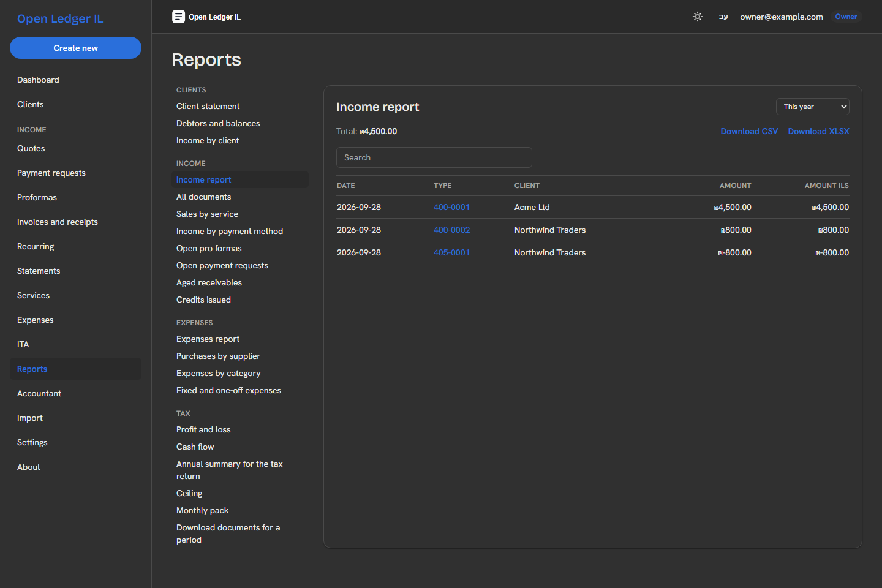Click the Open Ledger IL logo icon
This screenshot has width=882, height=588.
[178, 17]
